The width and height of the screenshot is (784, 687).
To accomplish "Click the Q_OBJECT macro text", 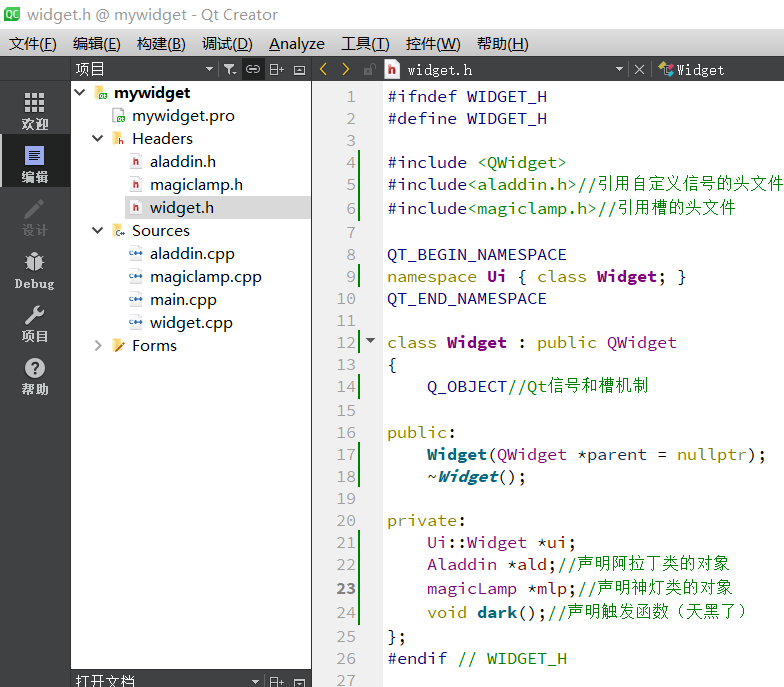I will click(466, 386).
